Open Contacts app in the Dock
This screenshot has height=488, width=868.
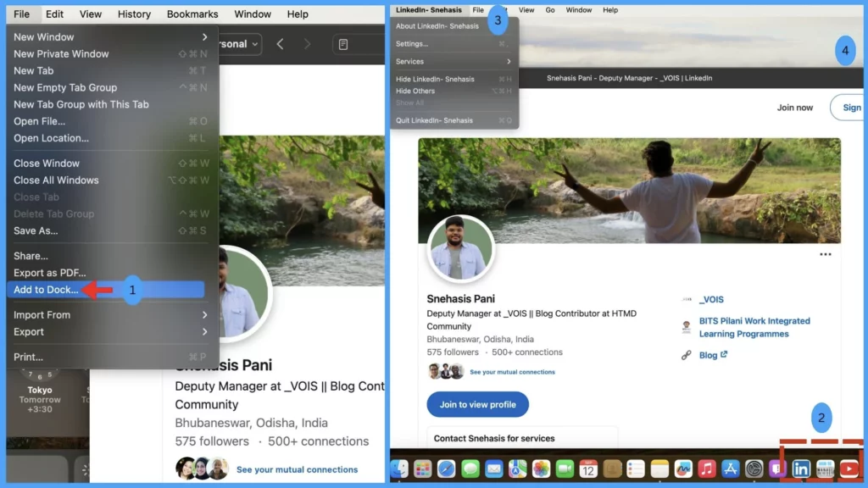(612, 469)
